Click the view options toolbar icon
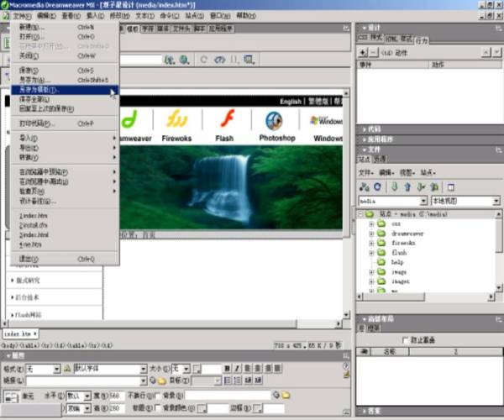Screen dimensions: 504x420 pyautogui.click(x=249, y=60)
